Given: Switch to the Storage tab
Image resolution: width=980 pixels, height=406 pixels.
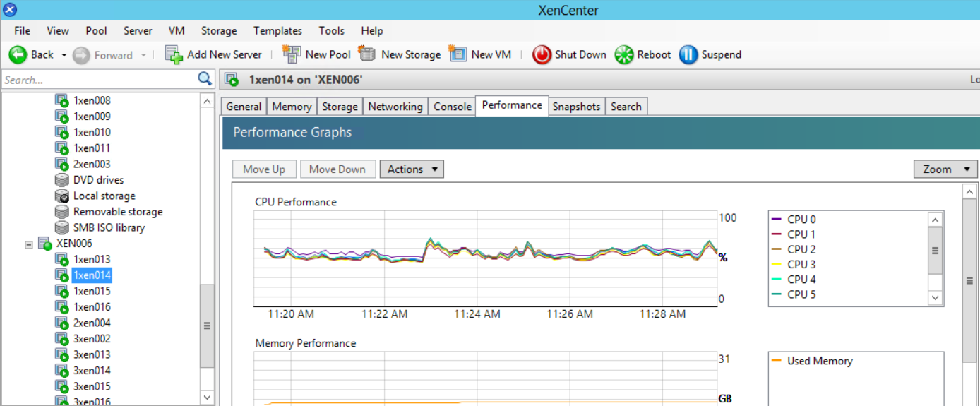Looking at the screenshot, I should (340, 107).
